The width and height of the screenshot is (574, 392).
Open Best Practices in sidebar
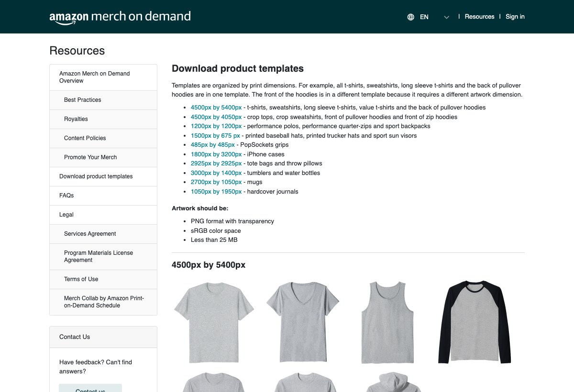click(103, 100)
